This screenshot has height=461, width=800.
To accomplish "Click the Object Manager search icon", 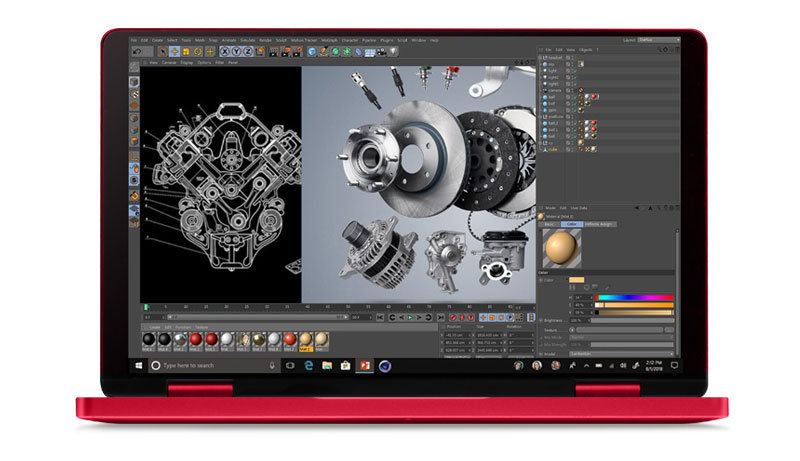I will pos(659,50).
